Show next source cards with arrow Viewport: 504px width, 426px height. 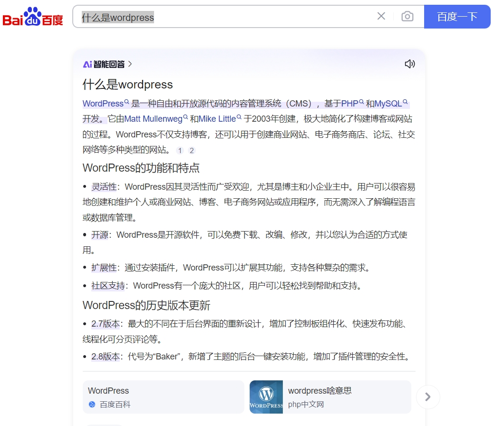click(428, 397)
